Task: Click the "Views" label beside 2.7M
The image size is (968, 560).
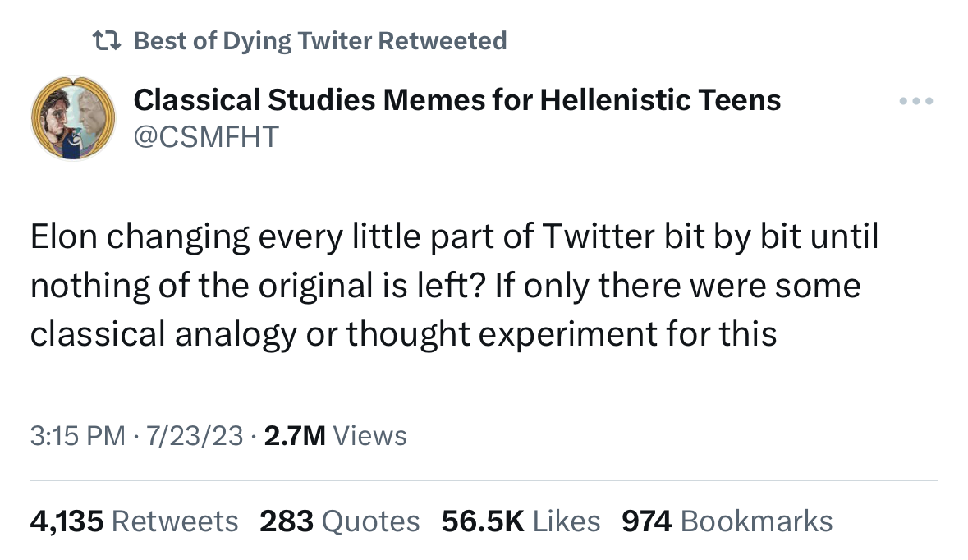Action: click(371, 435)
